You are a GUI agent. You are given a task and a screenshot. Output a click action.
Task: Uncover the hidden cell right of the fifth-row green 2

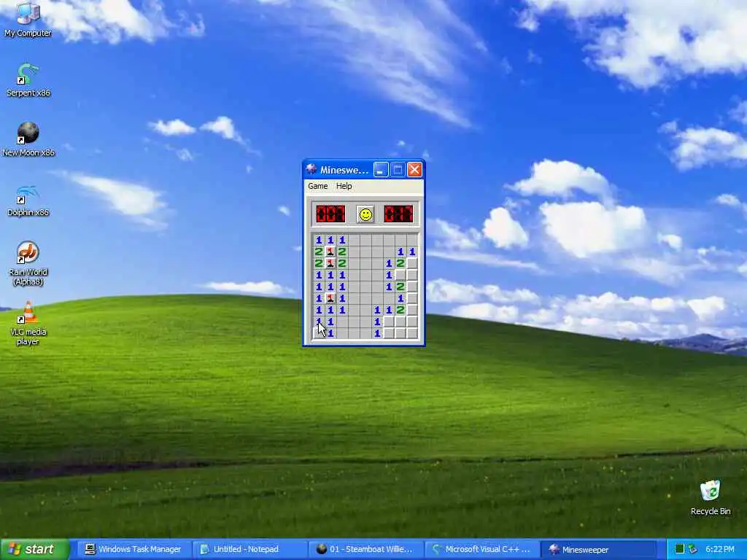pos(413,286)
